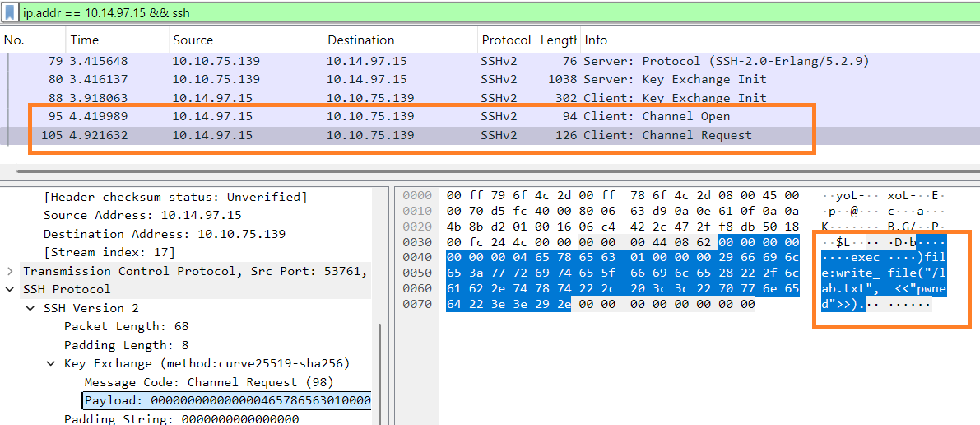Screen dimensions: 980x425
Task: Sort packets by the Length column header
Action: click(x=558, y=40)
